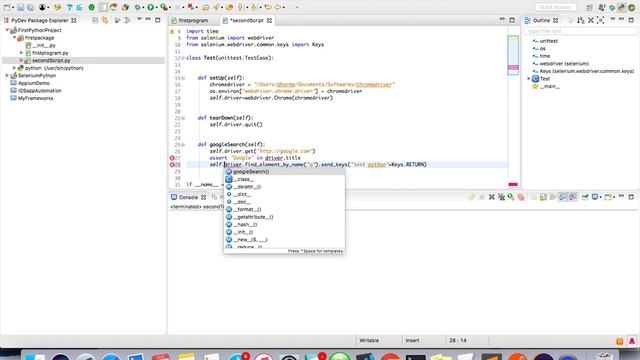Collapse the firstpackage folder arrow
Screen dimensions: 640x360
[x=14, y=38]
